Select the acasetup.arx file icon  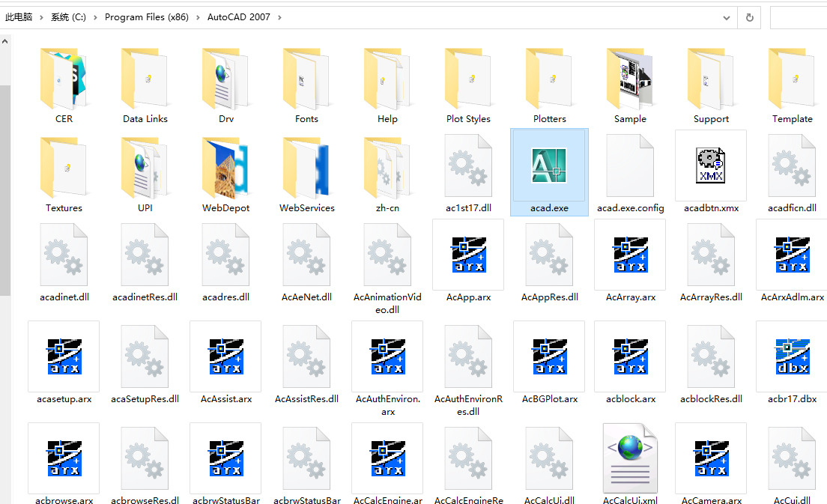[64, 356]
